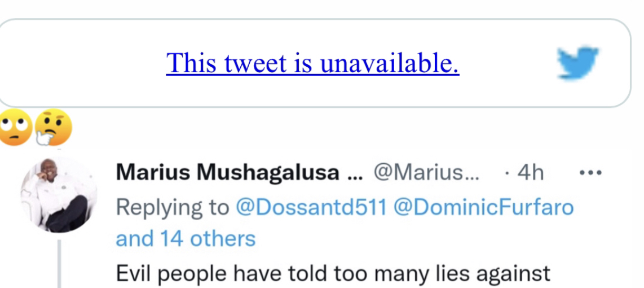644x288 pixels.
Task: Click the blue Twitter bird logo
Action: point(577,62)
